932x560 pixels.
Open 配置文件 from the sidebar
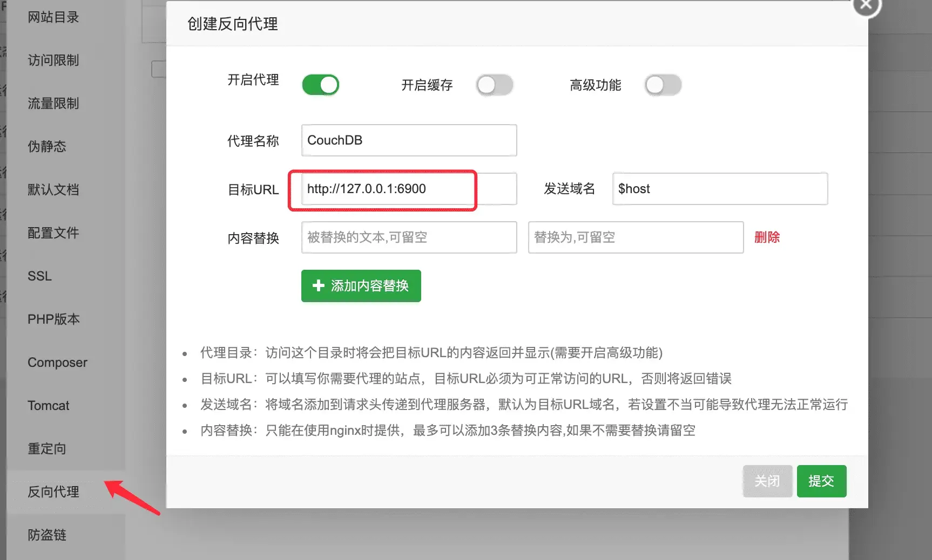click(53, 233)
